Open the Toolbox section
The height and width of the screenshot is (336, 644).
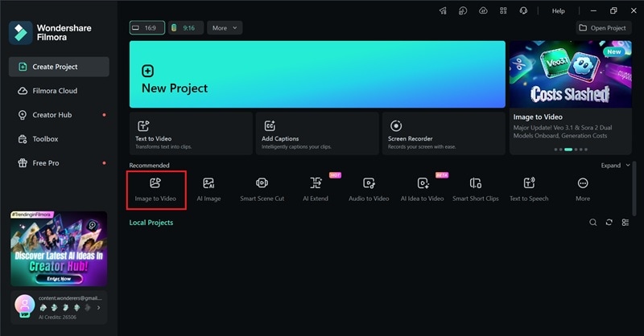click(59, 139)
